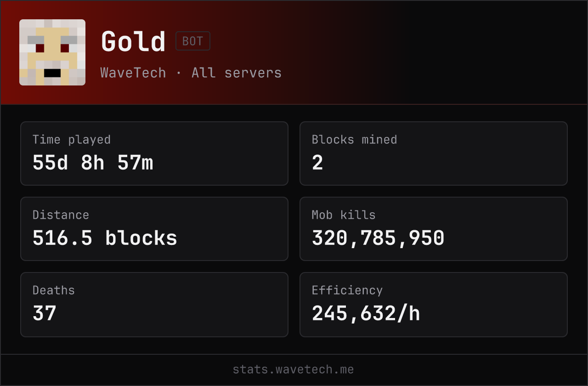Open the Mob kills stat card

coord(434,229)
